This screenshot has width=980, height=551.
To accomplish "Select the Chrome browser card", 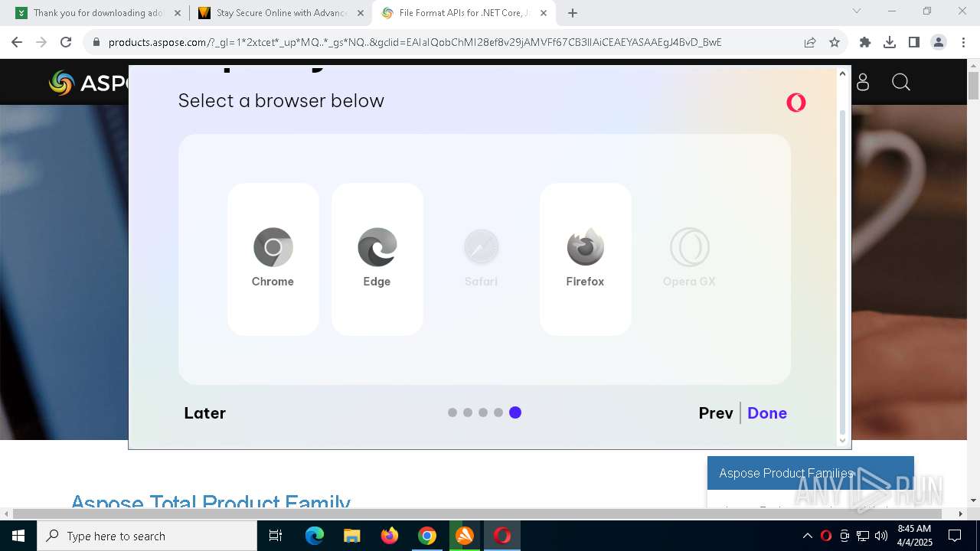I will [273, 259].
